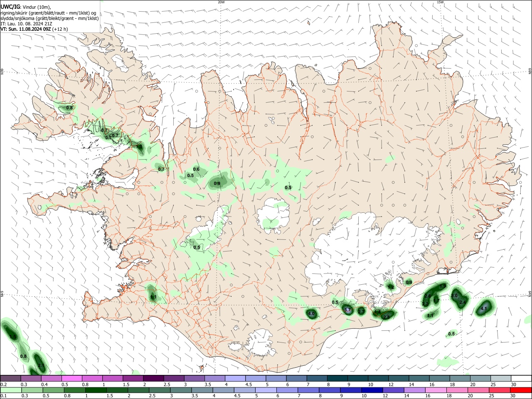Select snow legend swatch between 14 and 16

(419, 378)
